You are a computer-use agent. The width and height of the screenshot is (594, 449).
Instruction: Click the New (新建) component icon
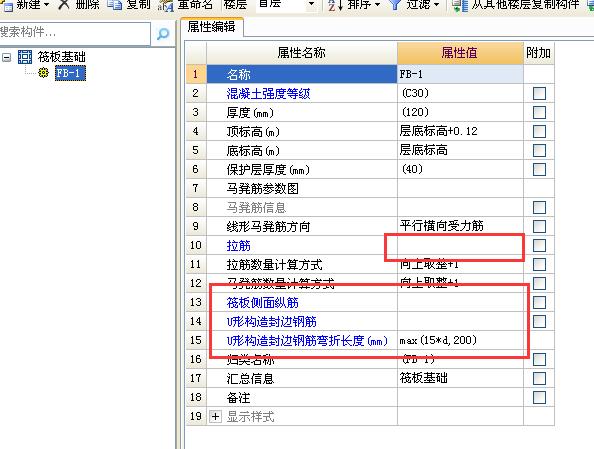click(7, 5)
